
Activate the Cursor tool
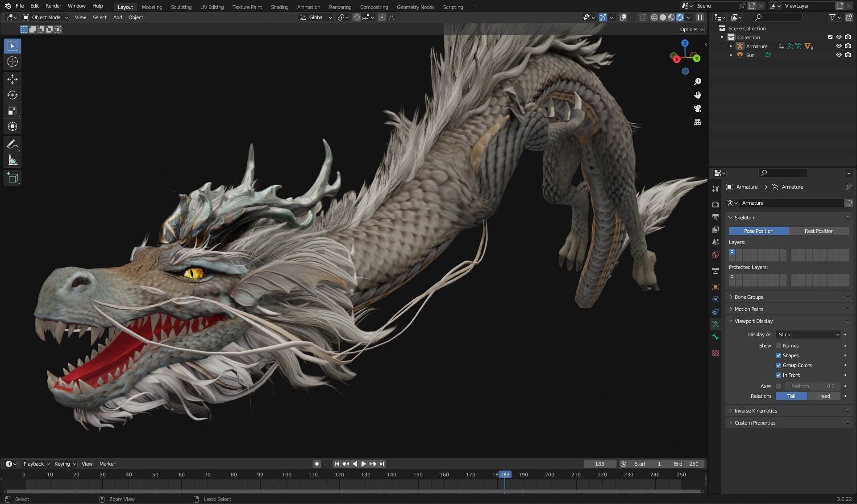[12, 62]
